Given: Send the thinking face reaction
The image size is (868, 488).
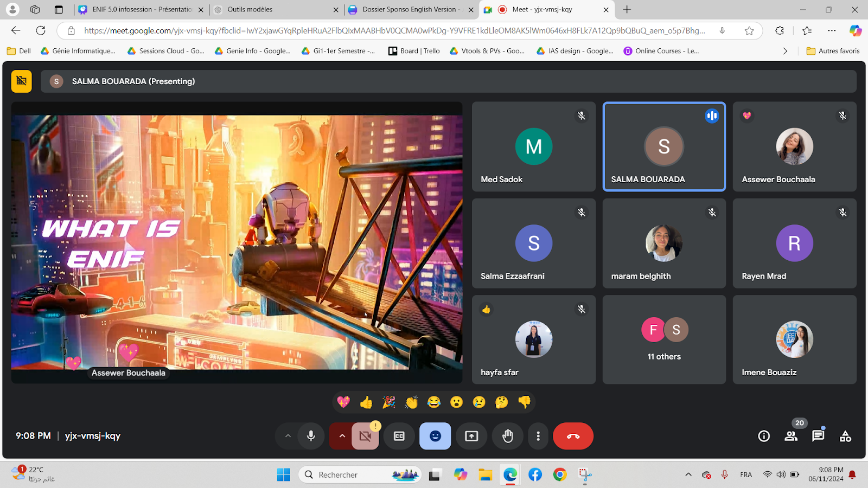Looking at the screenshot, I should pos(502,402).
